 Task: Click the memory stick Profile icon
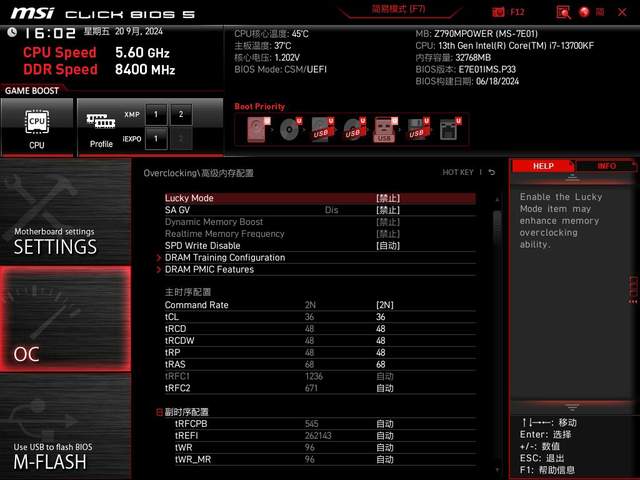[x=100, y=121]
